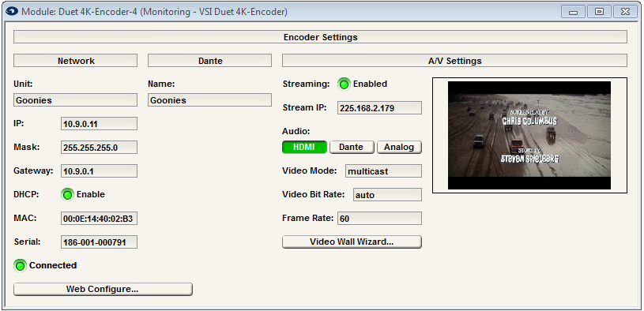Screen dimensions: 644x311
Task: Open the Video Bit Rate auto field
Action: point(387,195)
